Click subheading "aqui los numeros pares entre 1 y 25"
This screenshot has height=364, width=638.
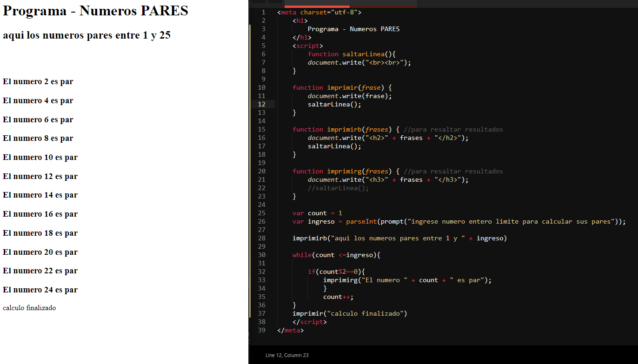click(86, 35)
